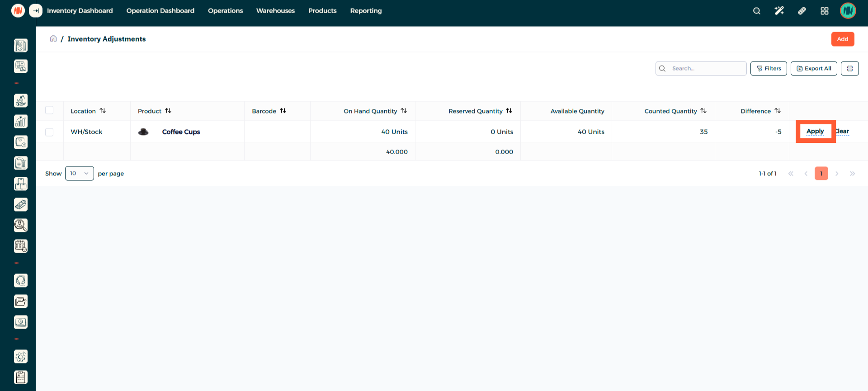The width and height of the screenshot is (868, 391).
Task: Open the apps grid icon
Action: pyautogui.click(x=824, y=11)
